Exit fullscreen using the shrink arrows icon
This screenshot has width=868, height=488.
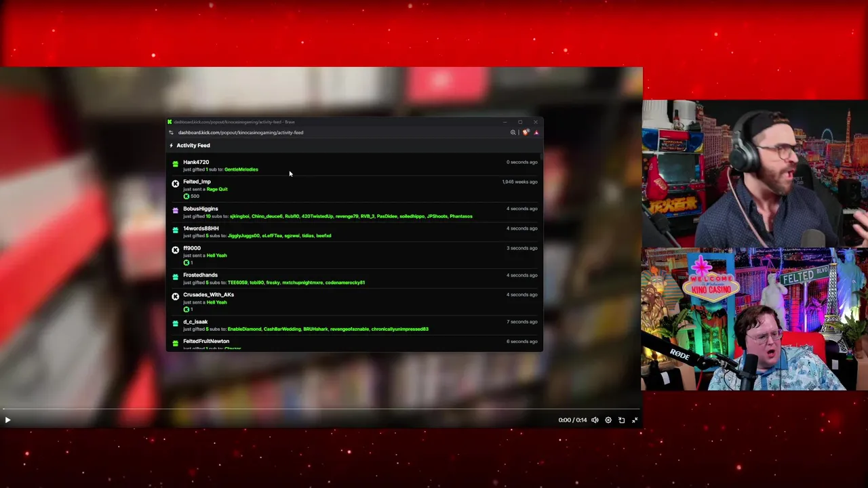[x=635, y=420]
